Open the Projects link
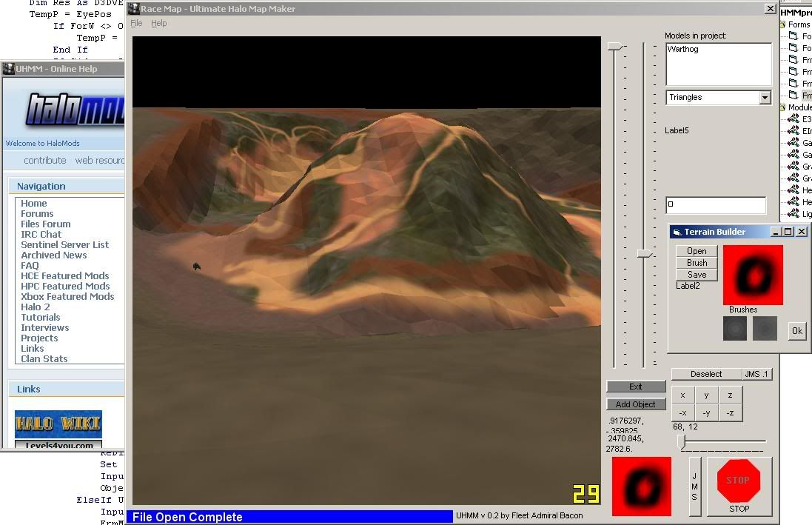 (39, 338)
